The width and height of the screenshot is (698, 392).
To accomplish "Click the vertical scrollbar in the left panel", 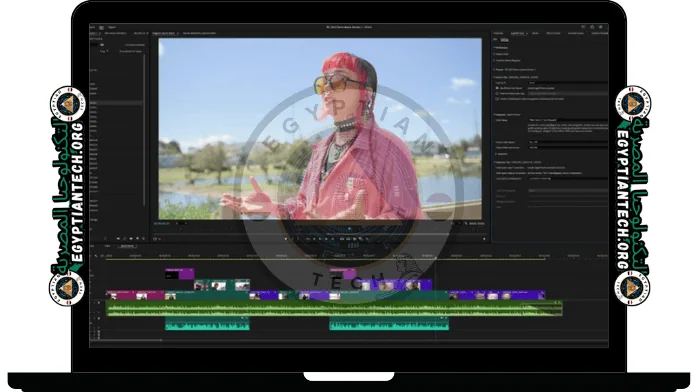I will pos(144,129).
